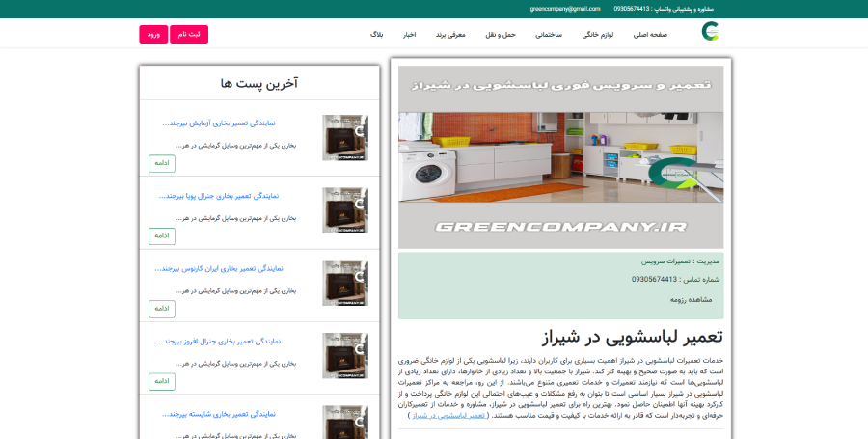Open بلاگ menu item

click(x=376, y=35)
